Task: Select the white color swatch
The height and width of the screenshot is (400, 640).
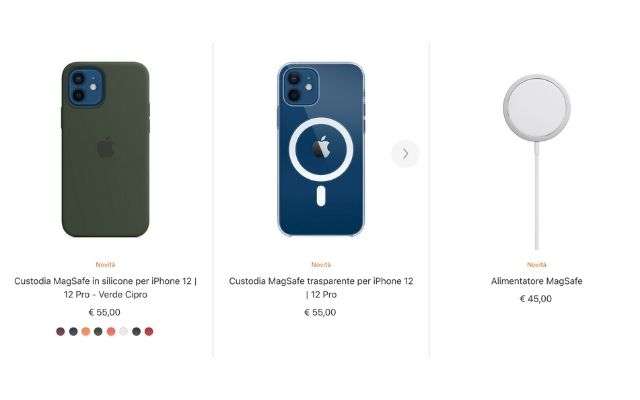Action: point(124,331)
